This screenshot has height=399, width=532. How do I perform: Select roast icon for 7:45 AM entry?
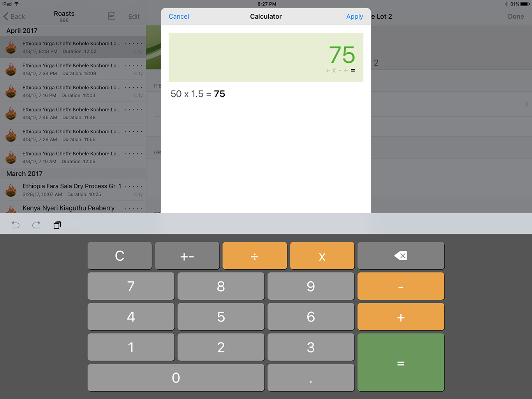[x=11, y=113]
